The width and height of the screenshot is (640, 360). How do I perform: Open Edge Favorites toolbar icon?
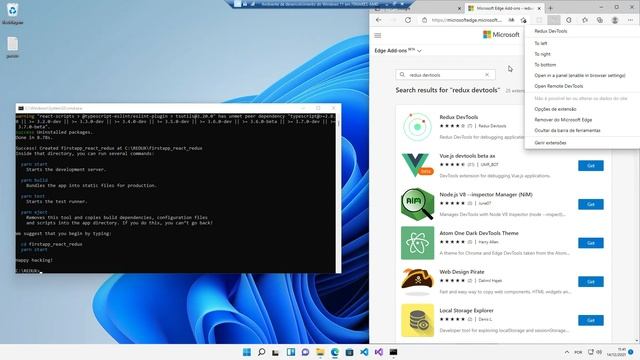(x=584, y=20)
